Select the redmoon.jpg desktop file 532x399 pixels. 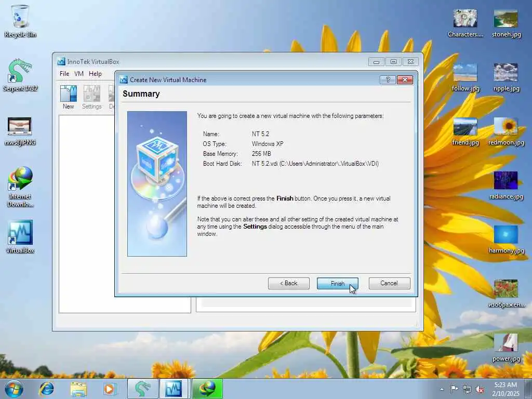(506, 131)
